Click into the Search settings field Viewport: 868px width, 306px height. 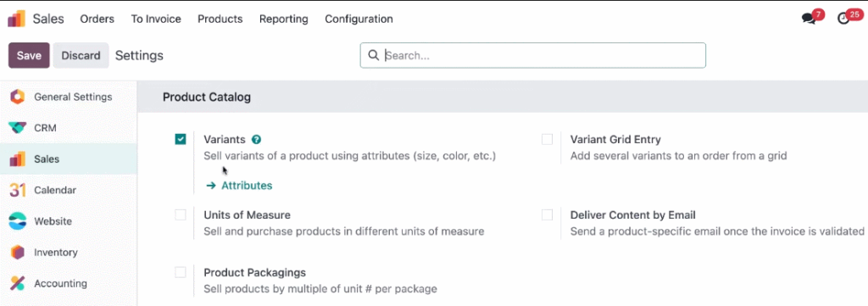click(x=532, y=55)
